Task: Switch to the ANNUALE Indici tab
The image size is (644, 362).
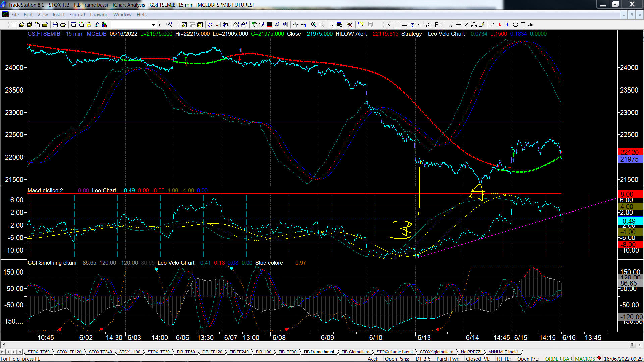Action: [x=503, y=352]
